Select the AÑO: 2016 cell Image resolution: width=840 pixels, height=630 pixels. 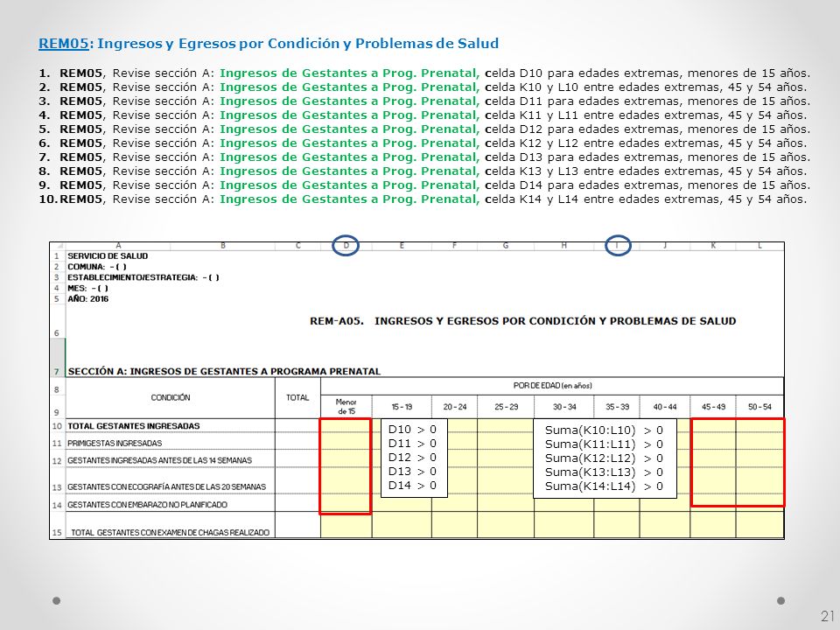click(87, 299)
